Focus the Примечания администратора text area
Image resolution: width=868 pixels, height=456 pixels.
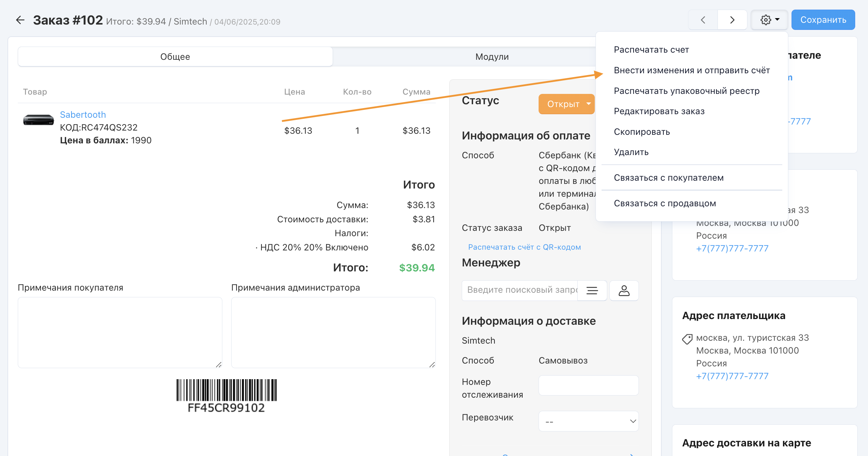[333, 332]
